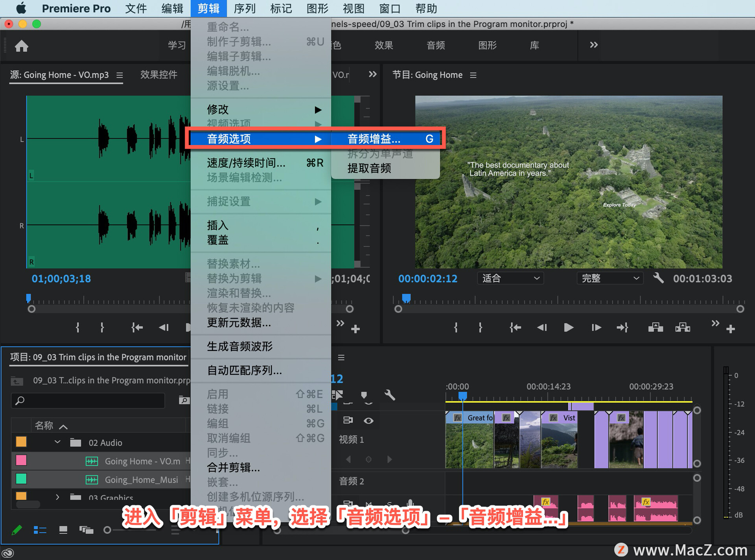755x560 pixels.
Task: Switch to the 效果控件 panel tab
Action: 158,75
